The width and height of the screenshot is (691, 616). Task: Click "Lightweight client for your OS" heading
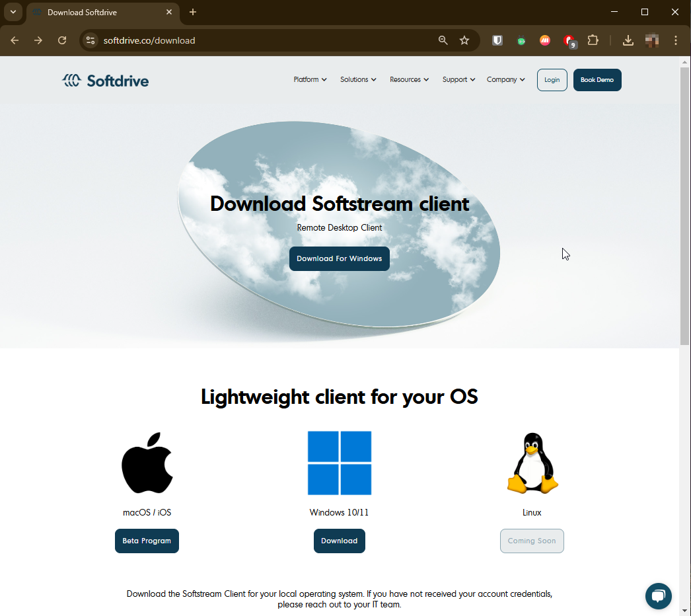(x=340, y=397)
